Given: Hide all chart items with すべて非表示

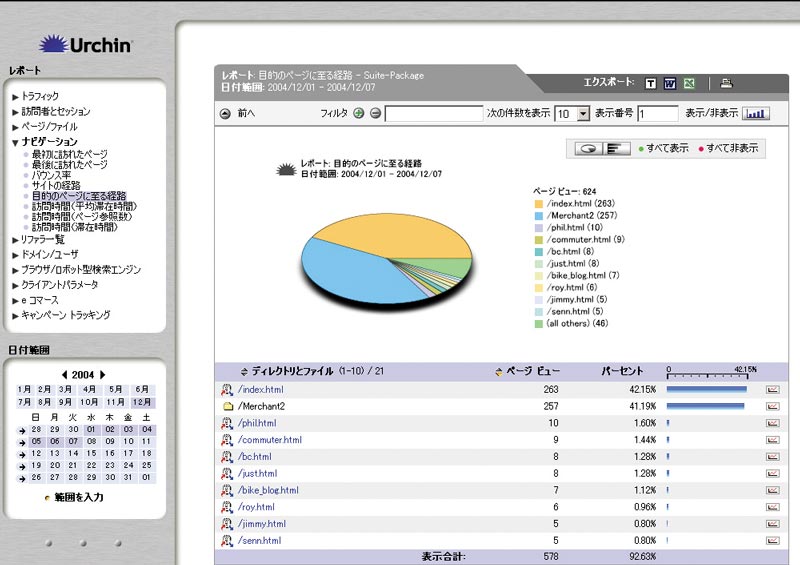Looking at the screenshot, I should click(731, 148).
